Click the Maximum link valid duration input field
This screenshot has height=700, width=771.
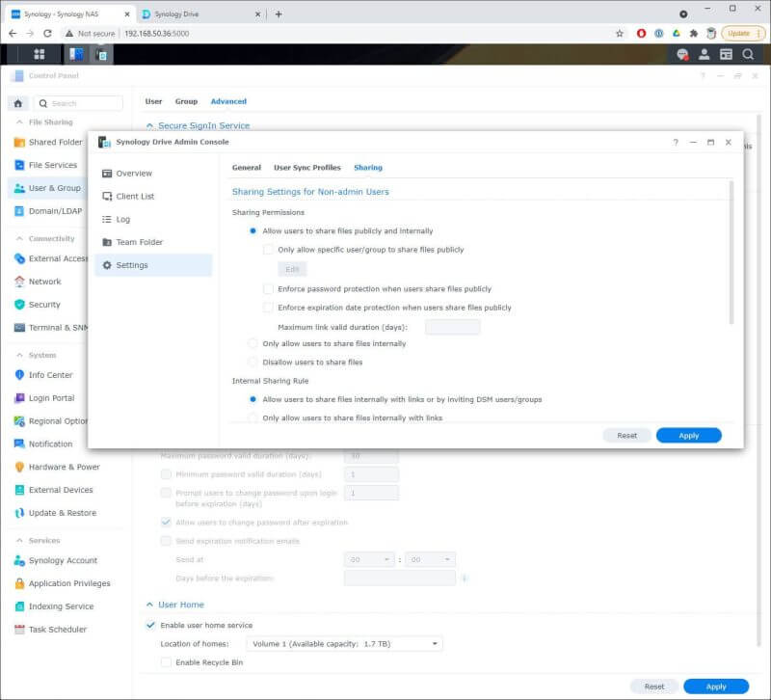pyautogui.click(x=453, y=326)
